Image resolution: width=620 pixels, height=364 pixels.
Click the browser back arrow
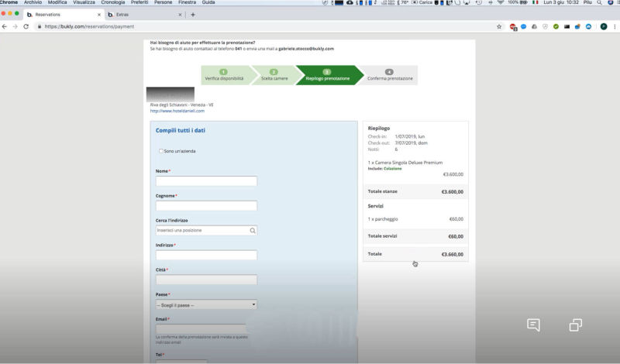tap(5, 26)
